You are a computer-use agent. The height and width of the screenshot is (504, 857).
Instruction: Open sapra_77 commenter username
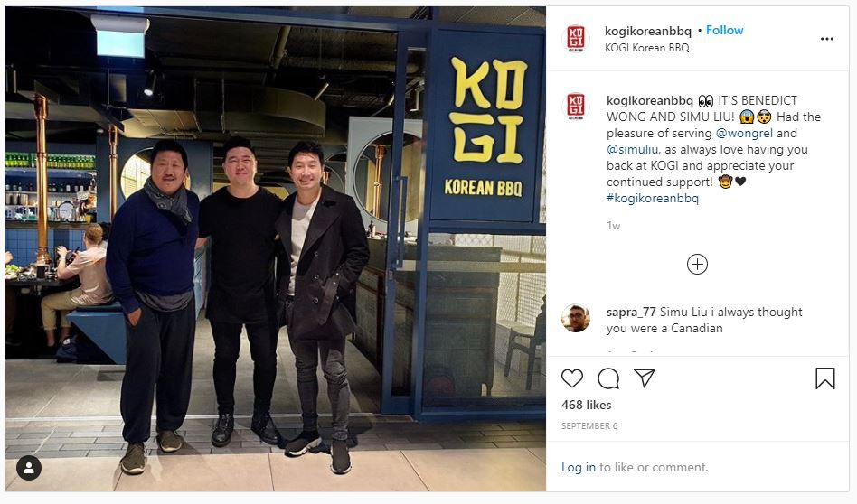pos(631,313)
